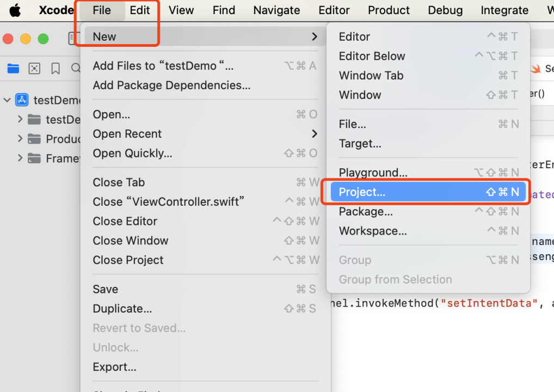This screenshot has height=392, width=554.
Task: Collapse the testDemo project root
Action: pos(7,100)
